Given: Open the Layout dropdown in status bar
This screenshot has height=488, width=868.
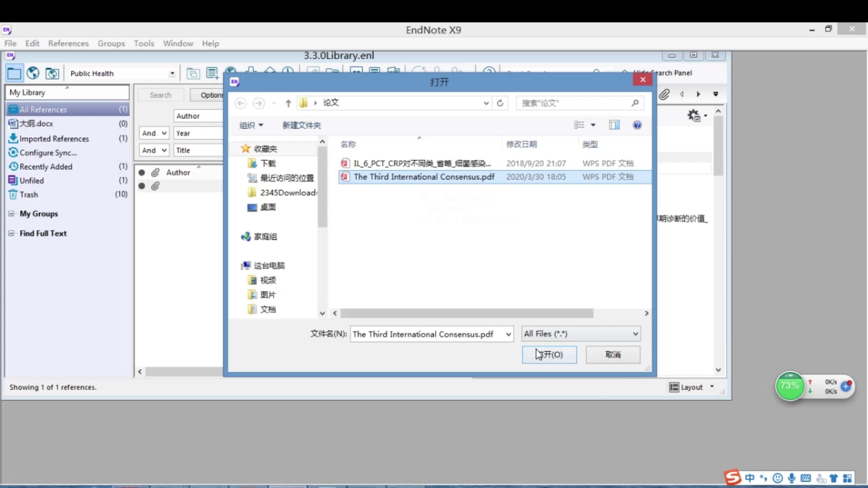Looking at the screenshot, I should point(691,387).
